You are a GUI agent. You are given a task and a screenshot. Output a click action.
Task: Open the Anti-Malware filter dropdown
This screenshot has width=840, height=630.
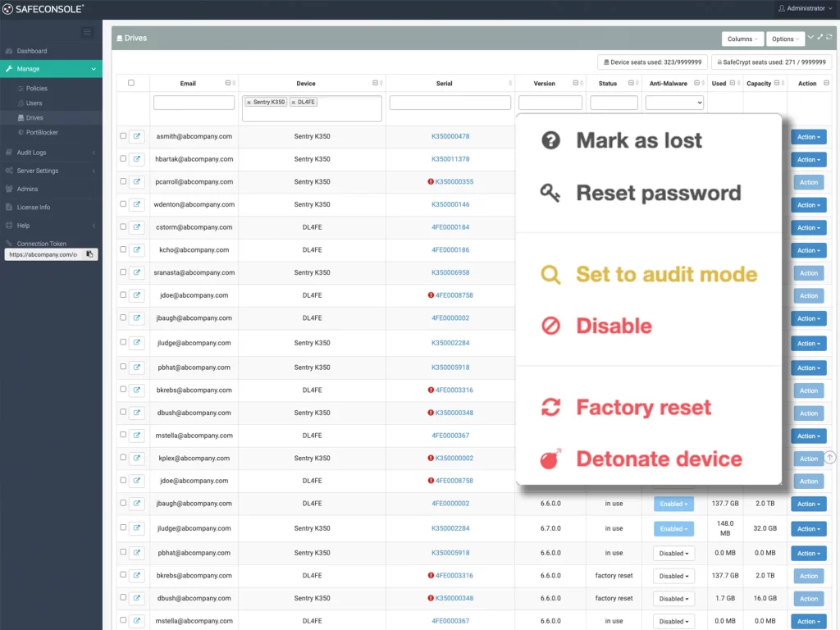click(x=674, y=103)
